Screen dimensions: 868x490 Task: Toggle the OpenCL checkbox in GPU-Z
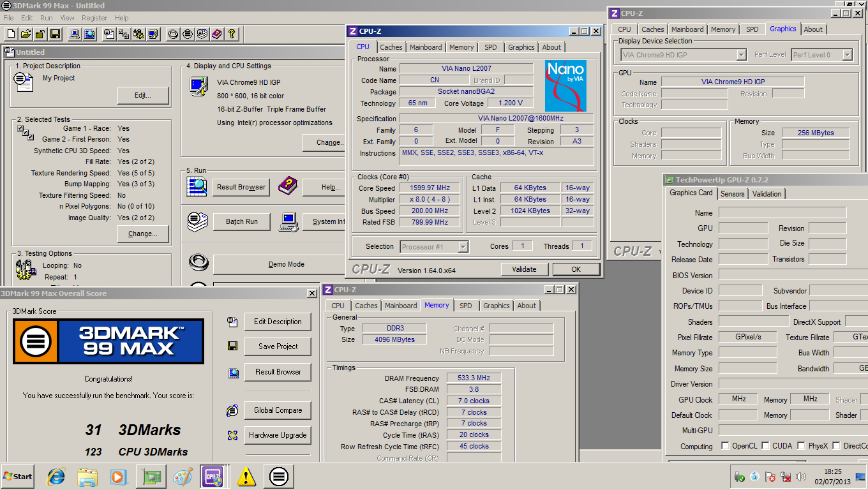725,446
